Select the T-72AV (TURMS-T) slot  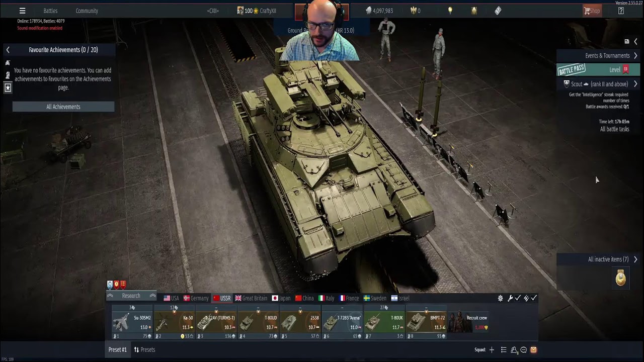pos(216,322)
